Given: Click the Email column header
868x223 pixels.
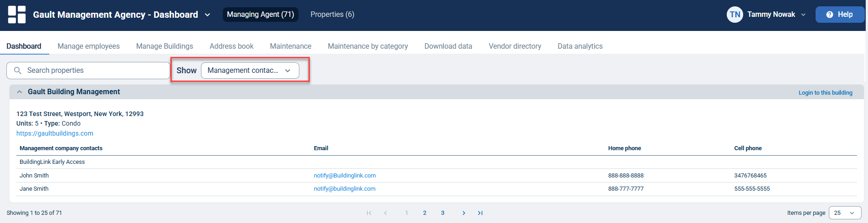Looking at the screenshot, I should [321, 148].
